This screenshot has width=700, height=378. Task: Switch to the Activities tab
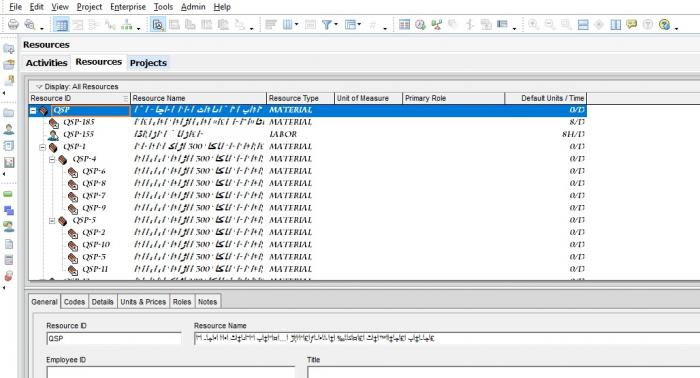click(x=46, y=63)
